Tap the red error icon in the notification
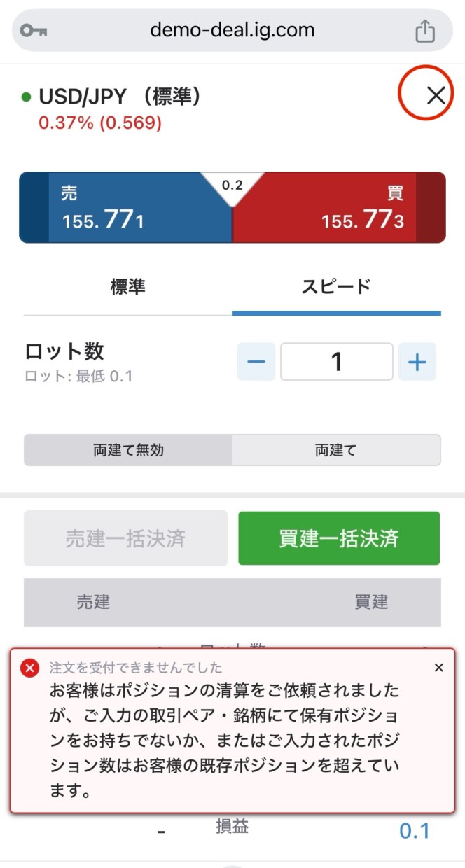Image resolution: width=465 pixels, height=868 pixels. (x=29, y=668)
